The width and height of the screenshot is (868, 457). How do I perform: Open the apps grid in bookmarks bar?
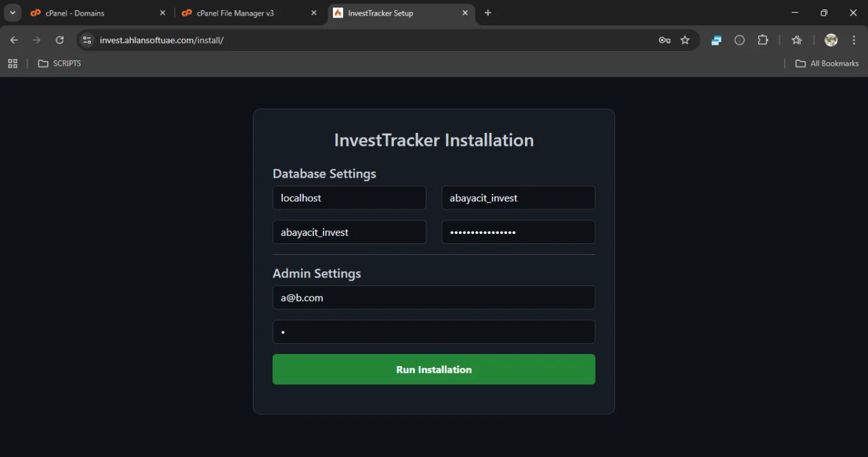pos(12,63)
